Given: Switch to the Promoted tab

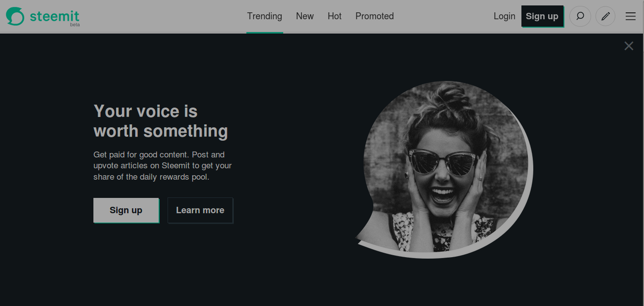Looking at the screenshot, I should point(375,16).
